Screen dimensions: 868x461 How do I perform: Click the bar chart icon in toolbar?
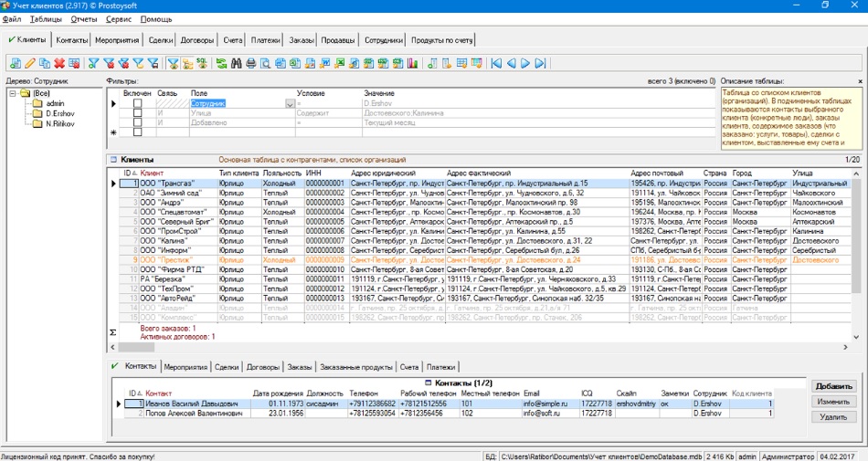412,63
